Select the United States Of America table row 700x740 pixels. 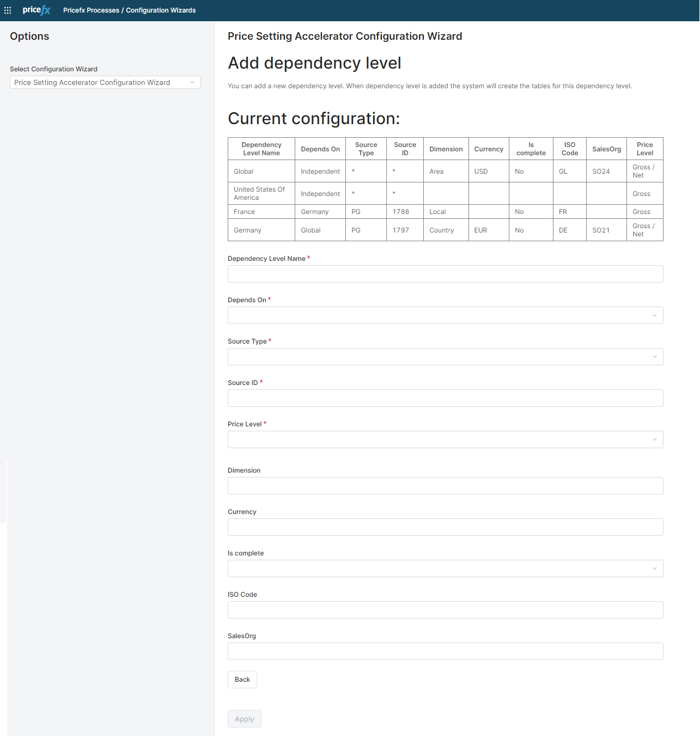pos(259,193)
